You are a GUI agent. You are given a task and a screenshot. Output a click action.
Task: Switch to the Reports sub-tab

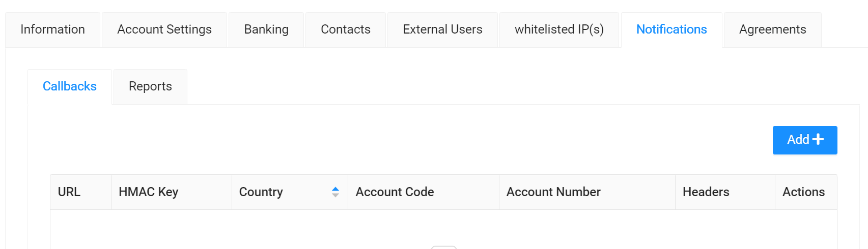[150, 86]
